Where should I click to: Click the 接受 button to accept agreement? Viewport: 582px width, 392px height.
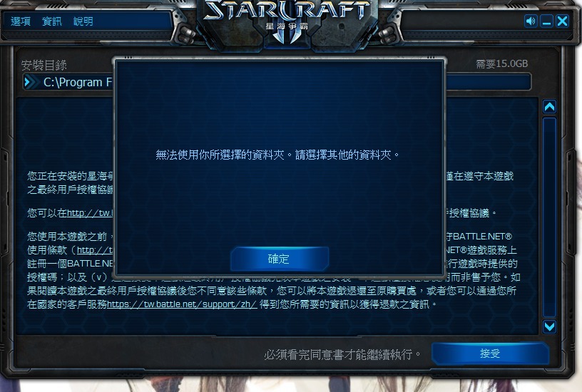tap(490, 354)
